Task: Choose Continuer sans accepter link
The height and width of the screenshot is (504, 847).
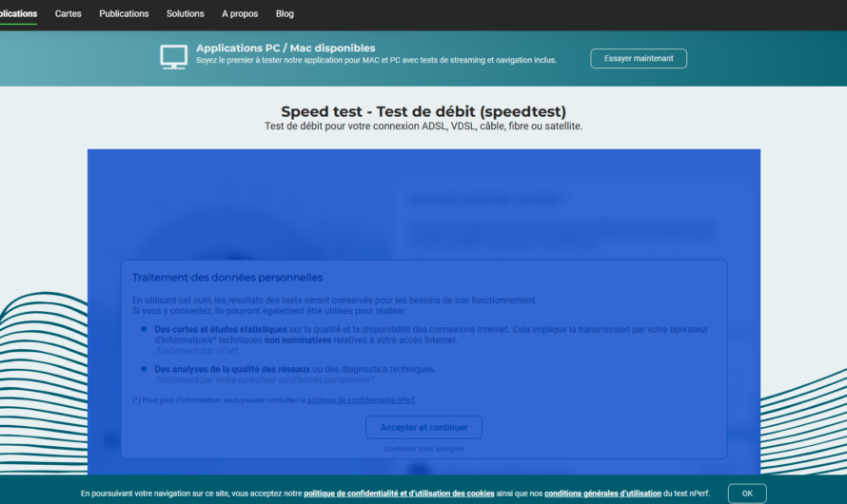Action: pos(424,449)
